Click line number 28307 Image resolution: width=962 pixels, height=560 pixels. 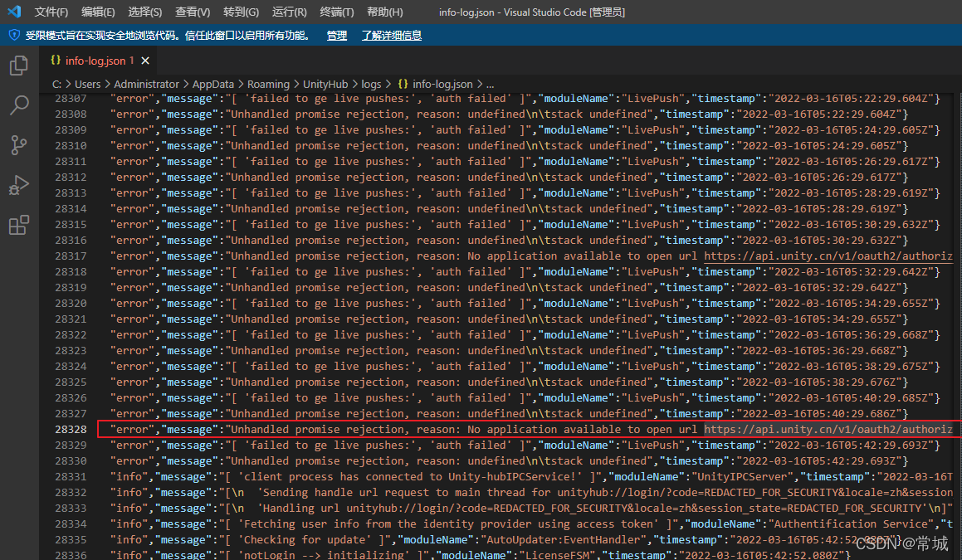click(x=71, y=99)
